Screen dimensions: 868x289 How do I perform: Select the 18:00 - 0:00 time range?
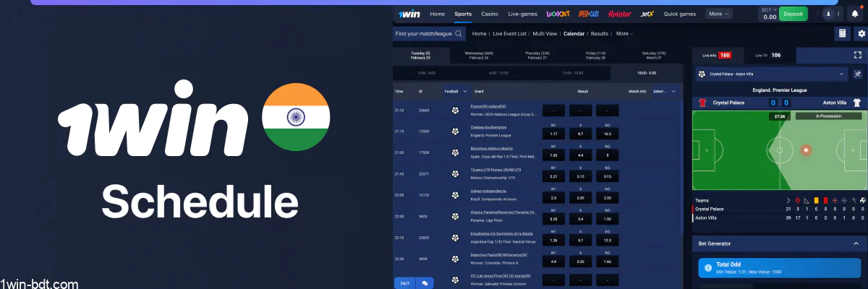click(x=647, y=73)
